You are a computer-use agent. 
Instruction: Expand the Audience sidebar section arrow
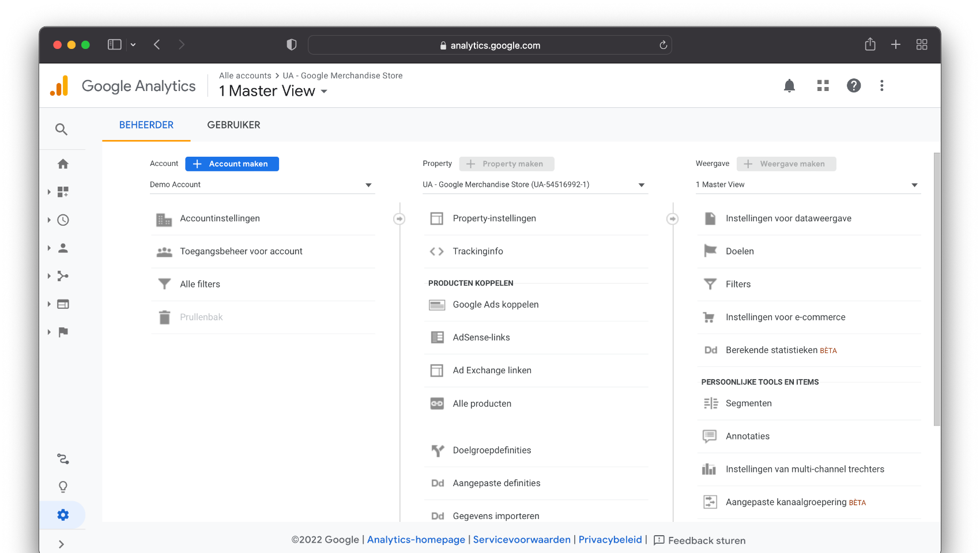click(49, 248)
